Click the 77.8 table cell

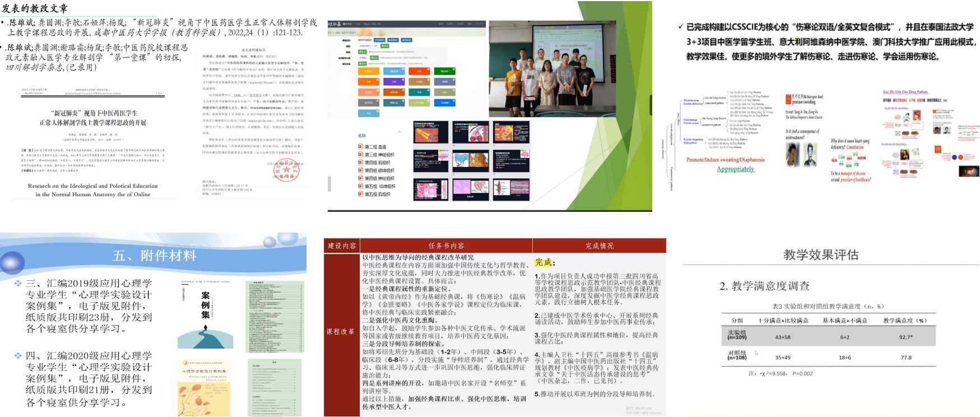coord(906,358)
